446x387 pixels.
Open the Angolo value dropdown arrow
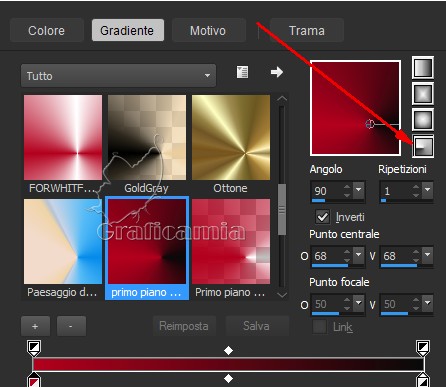[359, 190]
